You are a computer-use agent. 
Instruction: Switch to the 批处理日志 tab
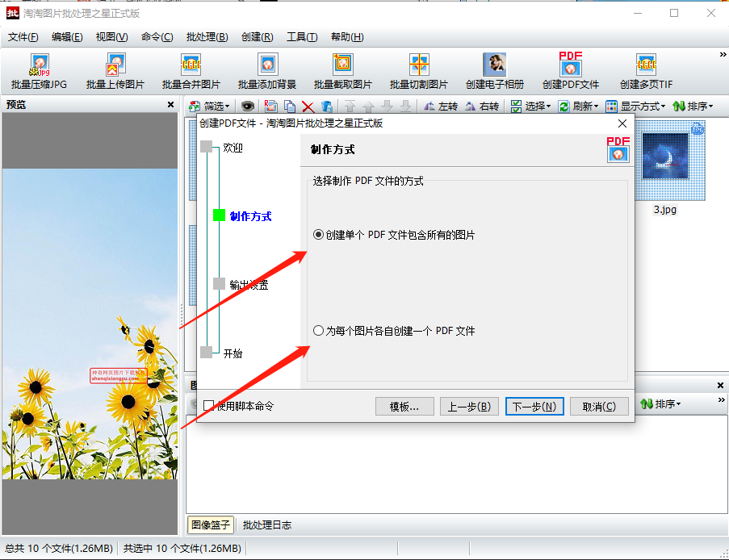pyautogui.click(x=267, y=525)
